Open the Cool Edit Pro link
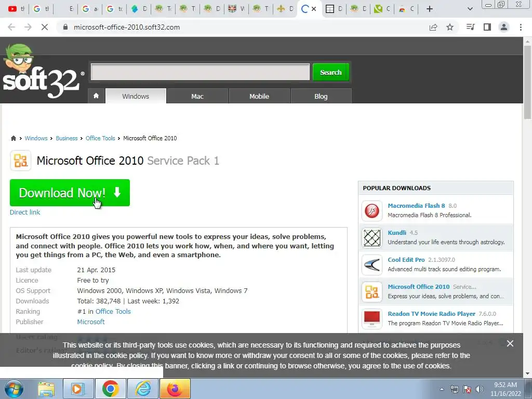The image size is (532, 399). (406, 260)
